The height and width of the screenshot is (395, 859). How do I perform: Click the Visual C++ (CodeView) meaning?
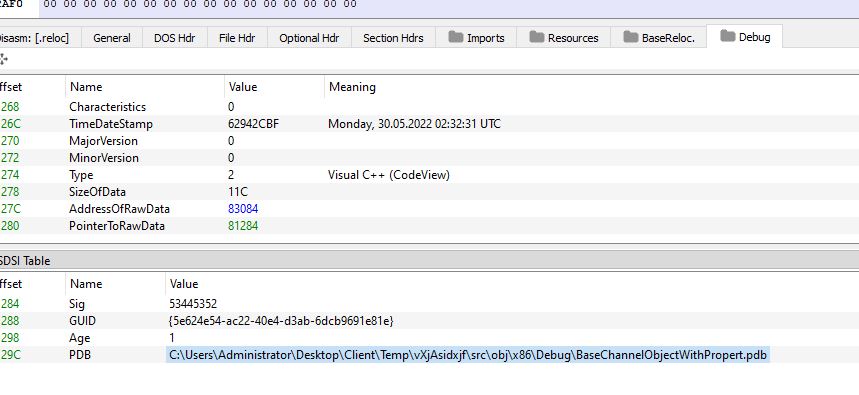pyautogui.click(x=388, y=175)
